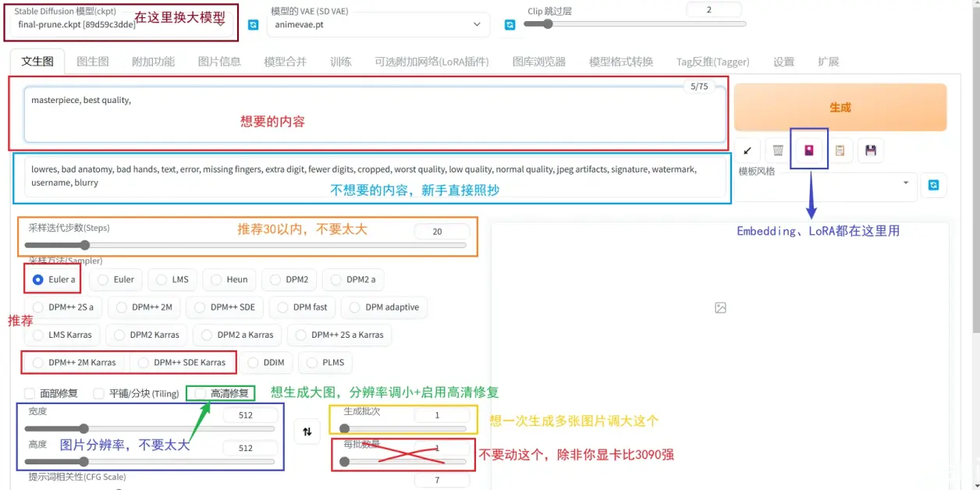Open the 模板风格 dropdown
The image size is (980, 490).
coord(823,184)
